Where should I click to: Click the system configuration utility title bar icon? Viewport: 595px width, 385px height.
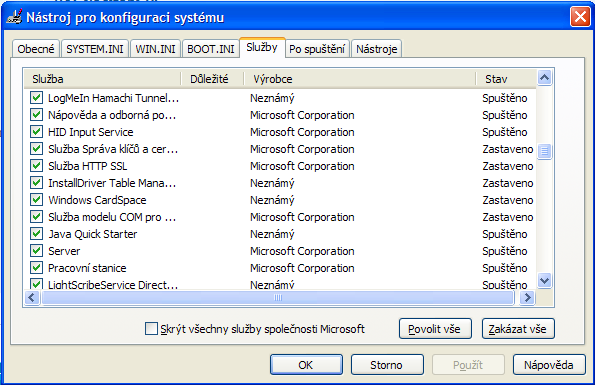[x=14, y=17]
